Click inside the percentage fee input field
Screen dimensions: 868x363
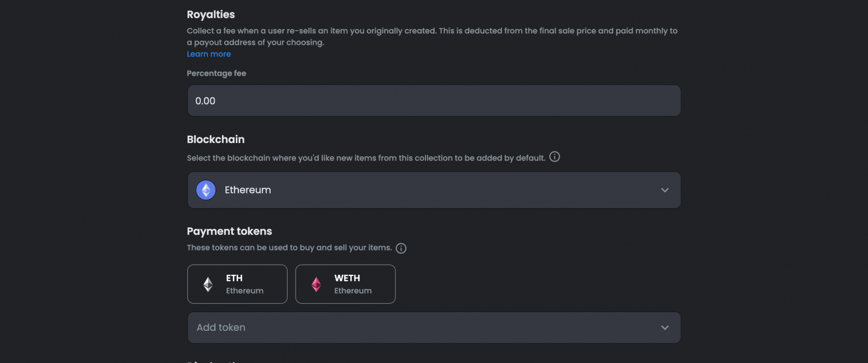coord(434,100)
